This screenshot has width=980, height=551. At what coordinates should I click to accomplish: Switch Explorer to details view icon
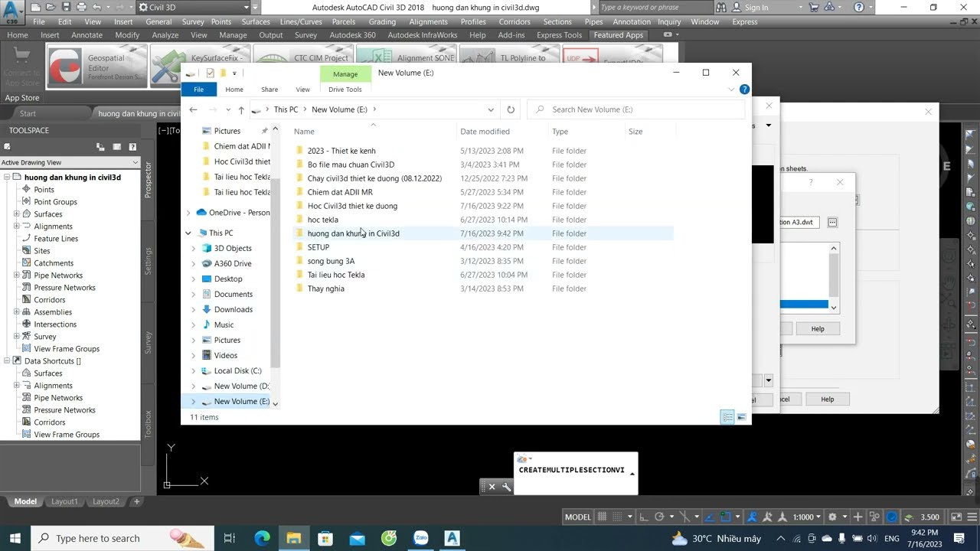[x=727, y=417]
